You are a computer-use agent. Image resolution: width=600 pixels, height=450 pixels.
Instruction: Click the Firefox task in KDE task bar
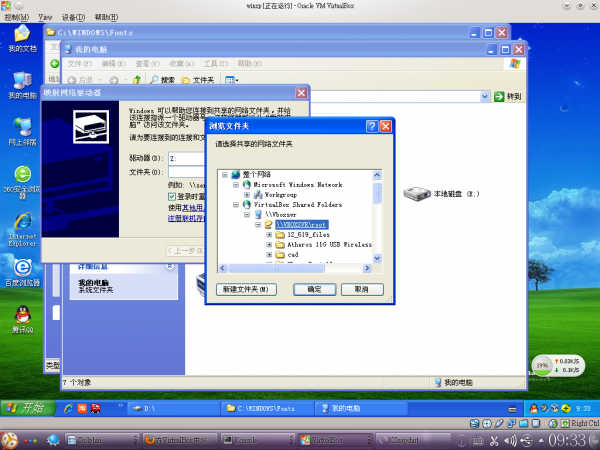click(x=179, y=440)
